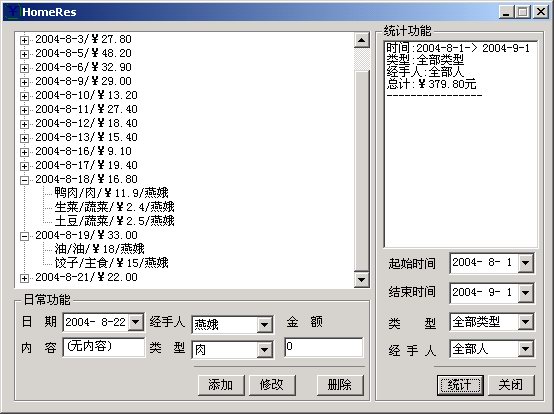The height and width of the screenshot is (414, 554).
Task: Expand the 2004-8-12 node
Action: coord(24,124)
